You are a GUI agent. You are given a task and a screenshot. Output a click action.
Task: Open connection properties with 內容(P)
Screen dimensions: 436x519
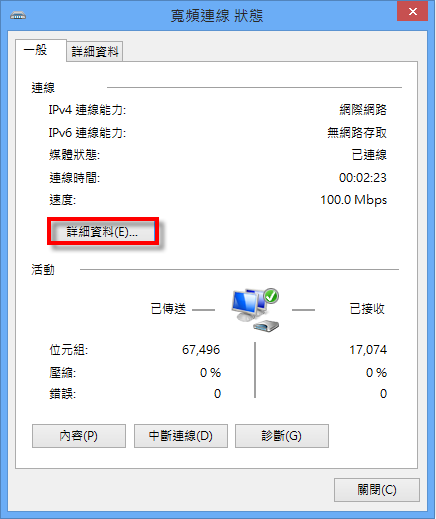(x=79, y=436)
